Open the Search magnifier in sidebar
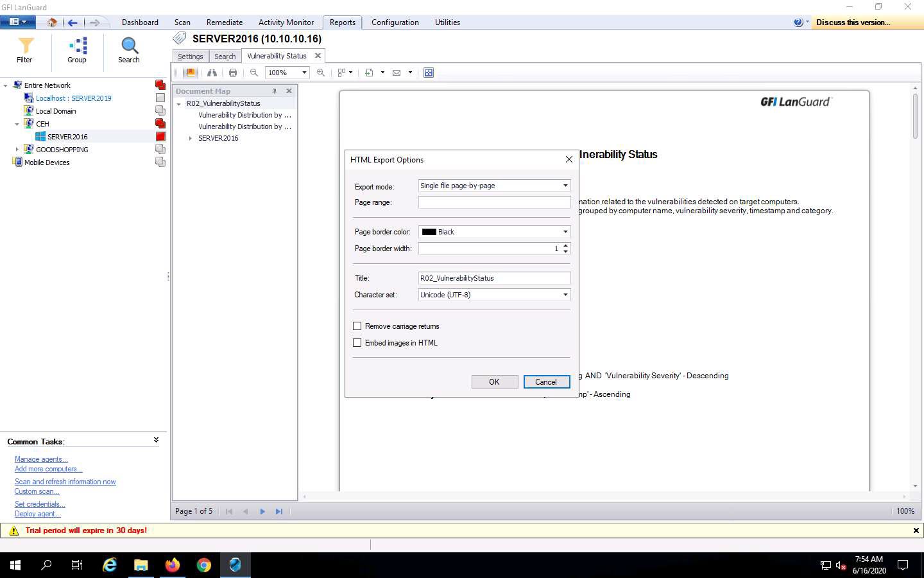This screenshot has width=924, height=578. pos(129,50)
